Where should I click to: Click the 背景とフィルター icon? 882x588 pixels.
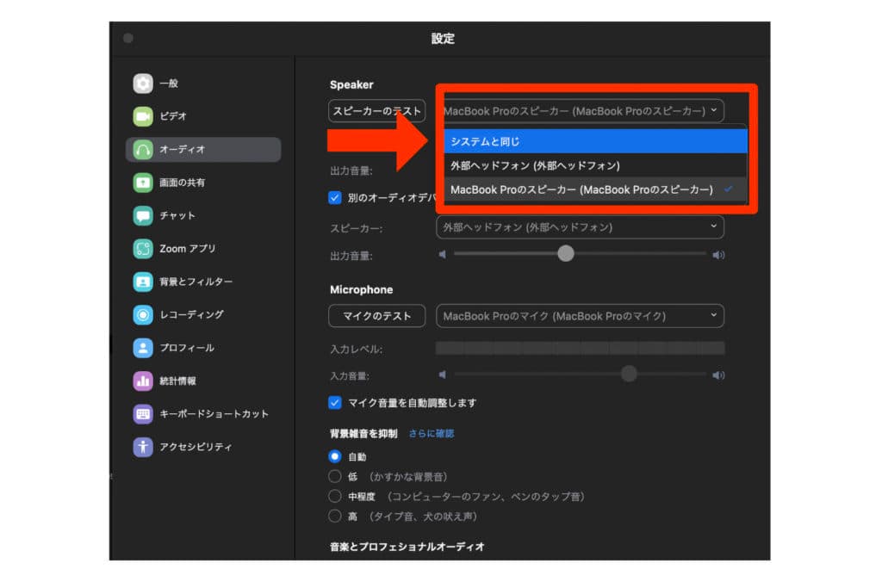(143, 282)
